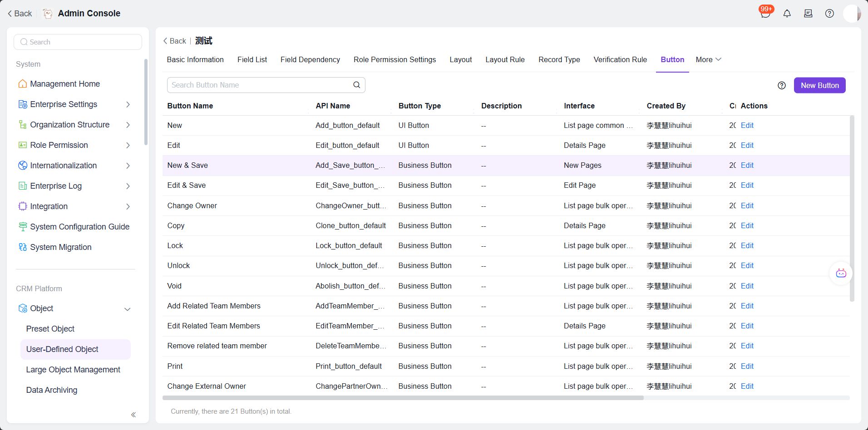Screen dimensions: 868x430
Task: Click the help icon beside New Button
Action: tap(782, 85)
